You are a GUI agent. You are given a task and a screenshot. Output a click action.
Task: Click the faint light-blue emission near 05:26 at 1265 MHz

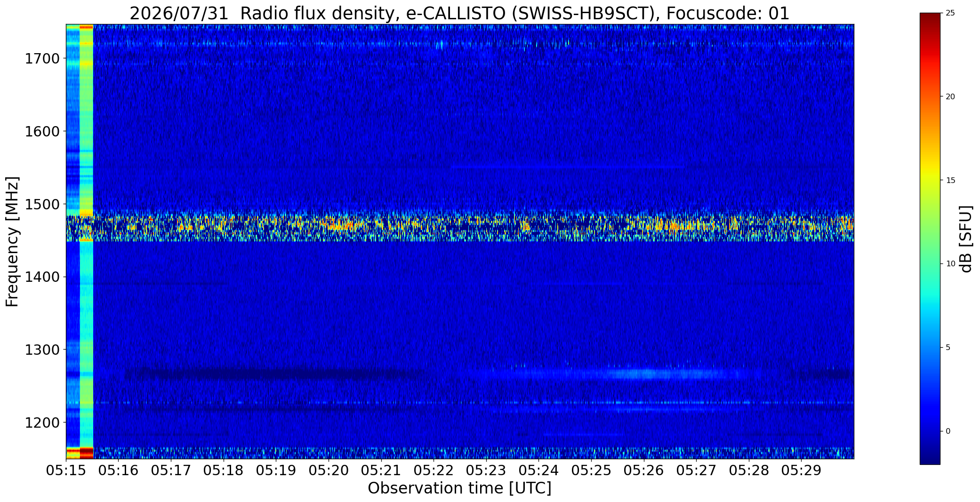point(645,374)
